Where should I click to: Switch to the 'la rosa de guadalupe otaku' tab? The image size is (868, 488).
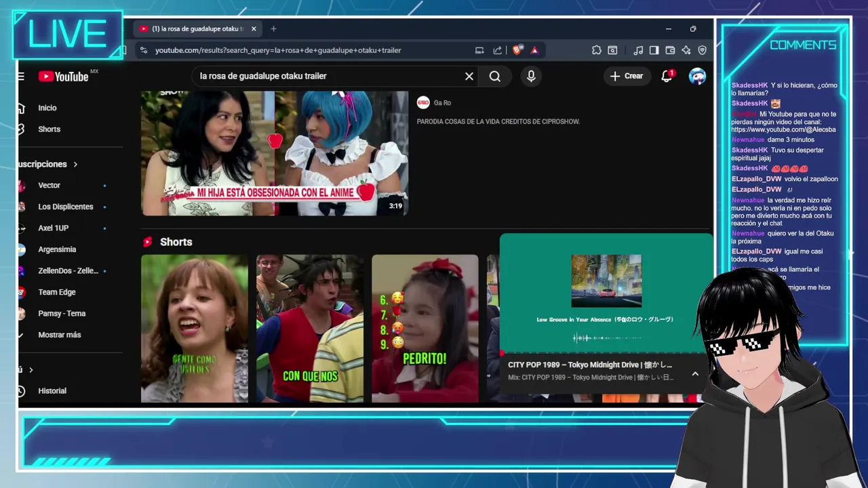tap(197, 28)
